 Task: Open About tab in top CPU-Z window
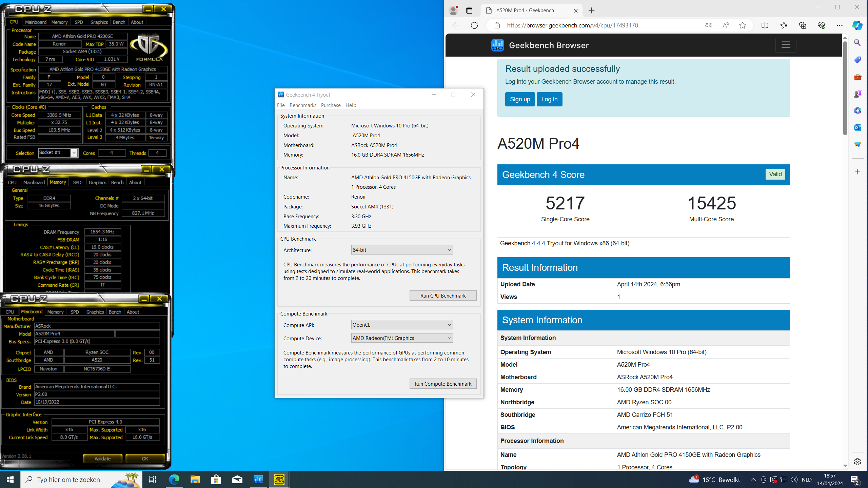coord(137,22)
